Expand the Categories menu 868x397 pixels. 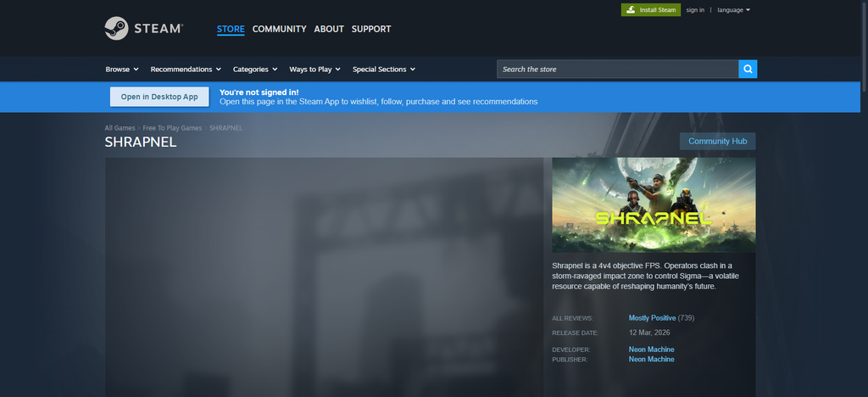pos(255,70)
